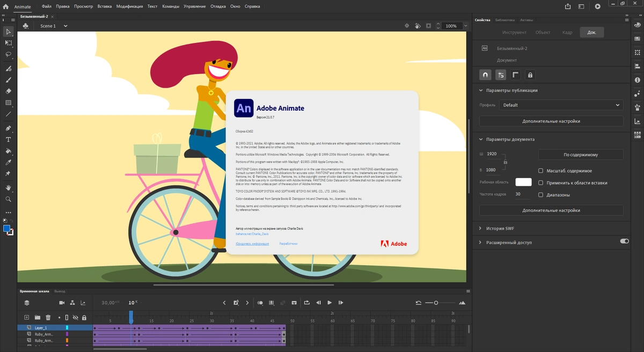Open the Align panel icon

coord(637,66)
